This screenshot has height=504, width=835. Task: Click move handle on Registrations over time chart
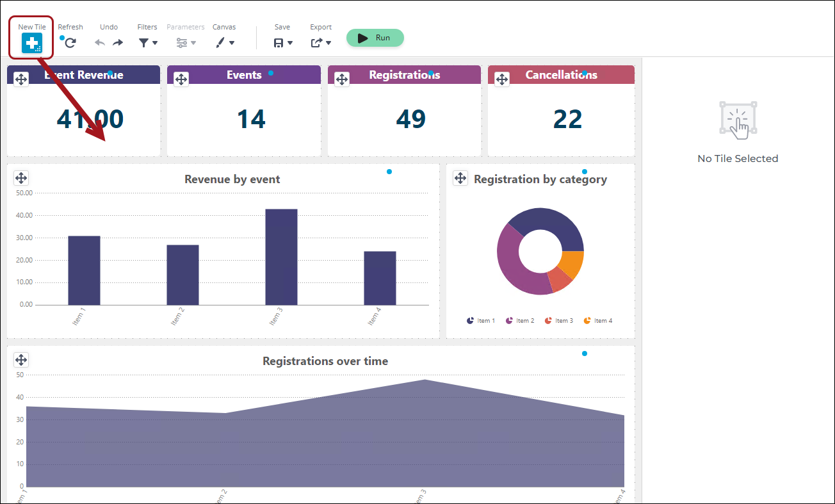[21, 359]
